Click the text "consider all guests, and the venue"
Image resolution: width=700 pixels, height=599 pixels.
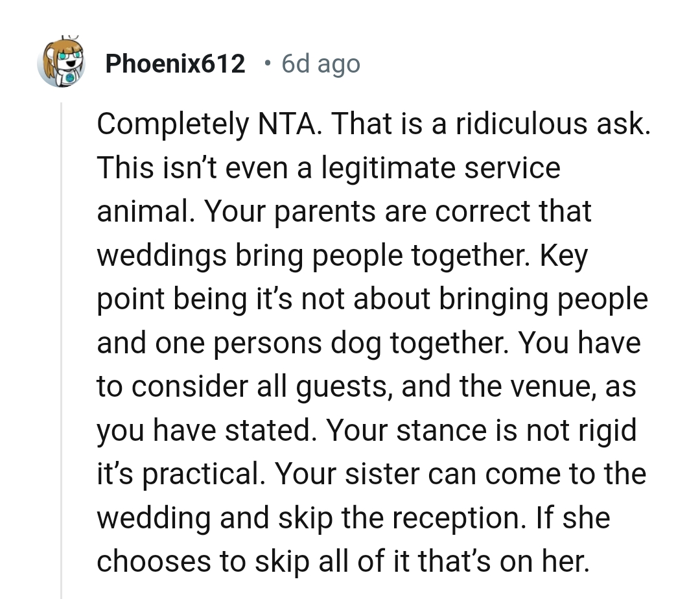362,387
